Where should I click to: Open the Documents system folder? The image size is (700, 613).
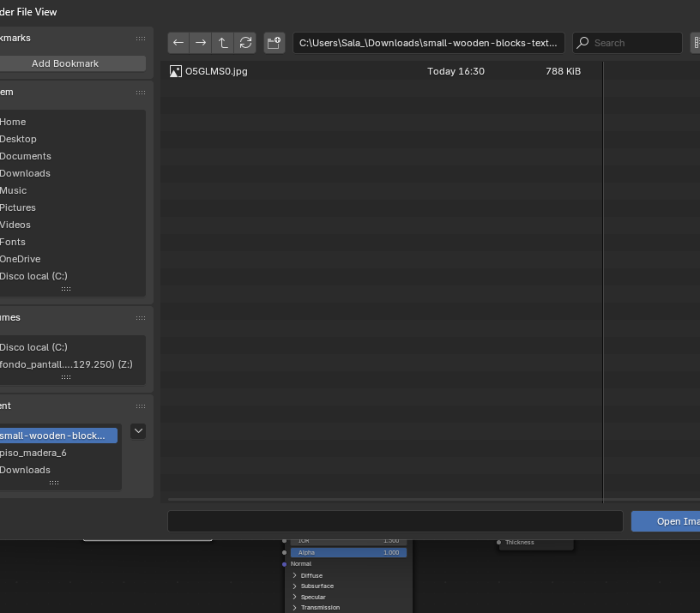[x=26, y=156]
